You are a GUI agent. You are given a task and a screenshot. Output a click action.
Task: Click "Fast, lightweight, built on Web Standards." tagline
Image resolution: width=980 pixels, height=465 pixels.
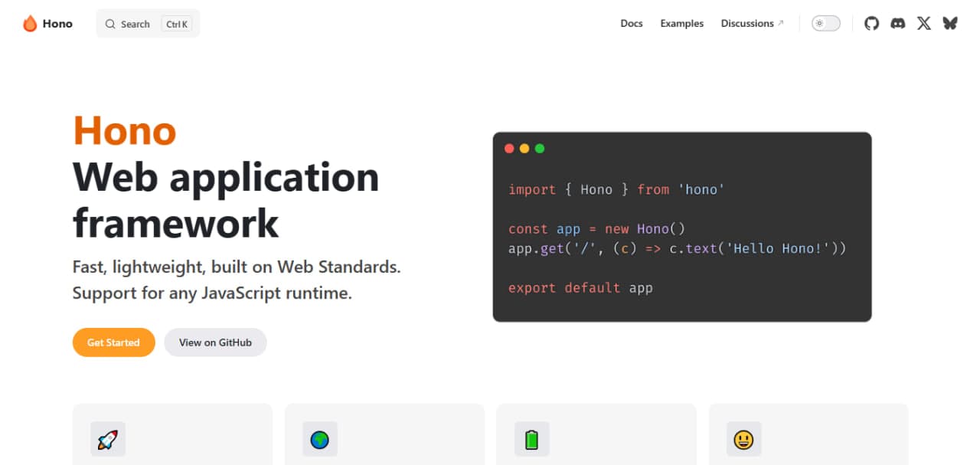237,267
